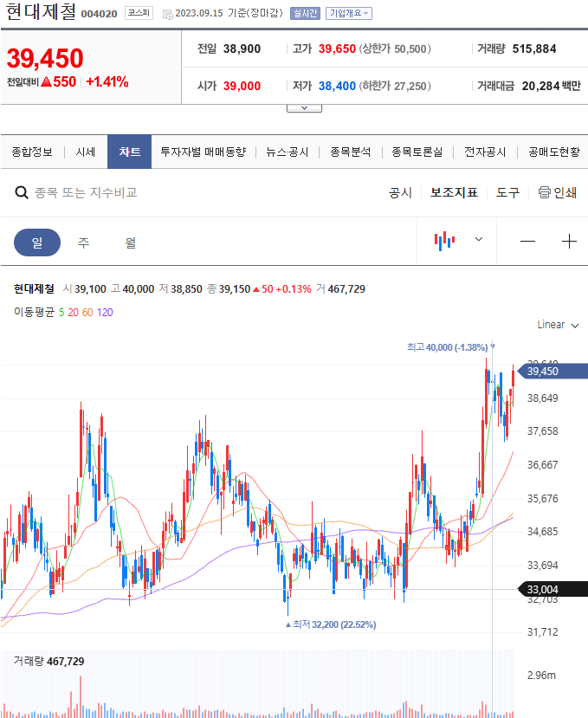This screenshot has width=588, height=718.
Task: Expand chart type dropdown chevron
Action: tap(479, 239)
